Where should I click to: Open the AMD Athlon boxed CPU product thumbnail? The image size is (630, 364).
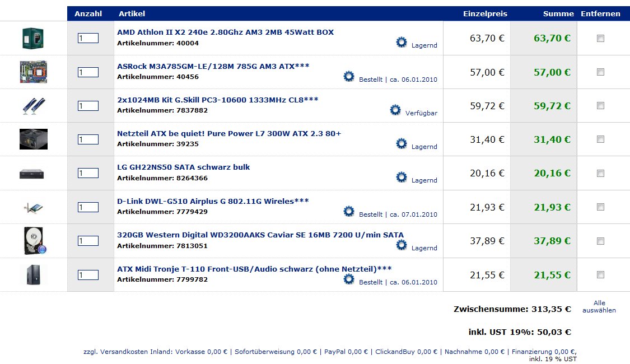[33, 38]
